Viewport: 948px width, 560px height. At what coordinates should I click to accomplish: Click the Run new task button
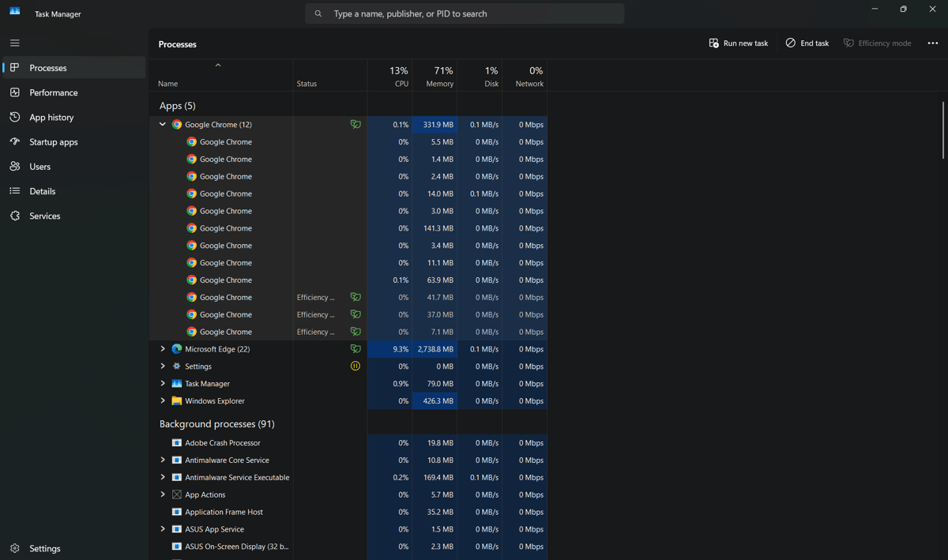738,43
